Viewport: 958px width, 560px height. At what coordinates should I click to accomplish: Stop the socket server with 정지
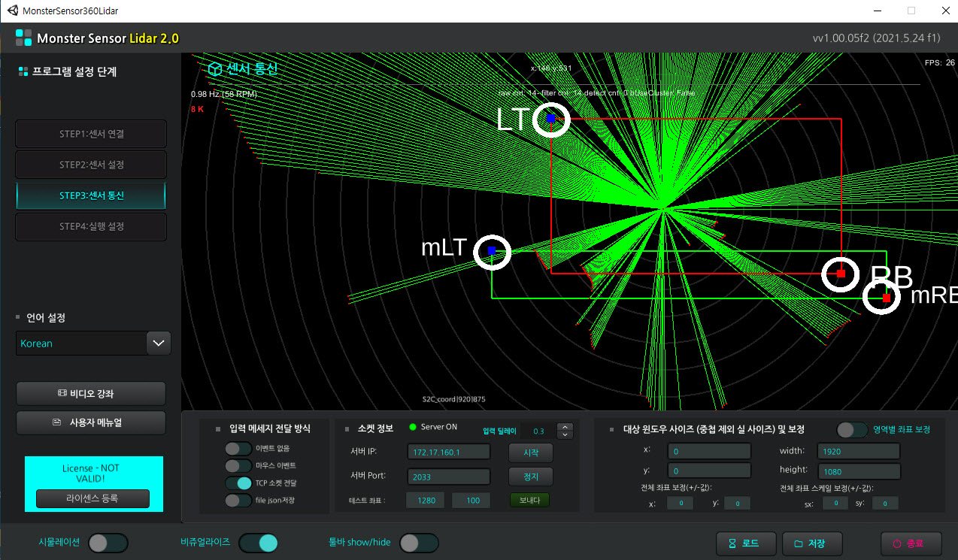pyautogui.click(x=531, y=477)
